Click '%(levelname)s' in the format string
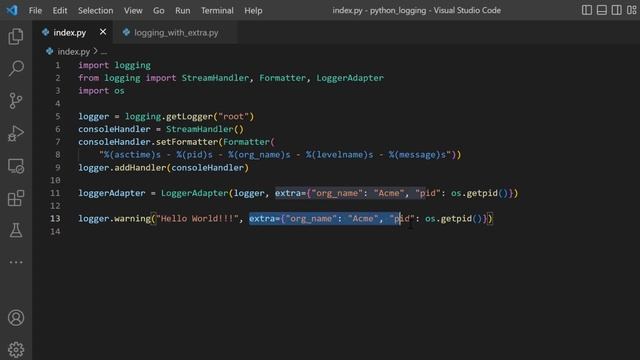Image resolution: width=640 pixels, height=360 pixels. [x=339, y=155]
